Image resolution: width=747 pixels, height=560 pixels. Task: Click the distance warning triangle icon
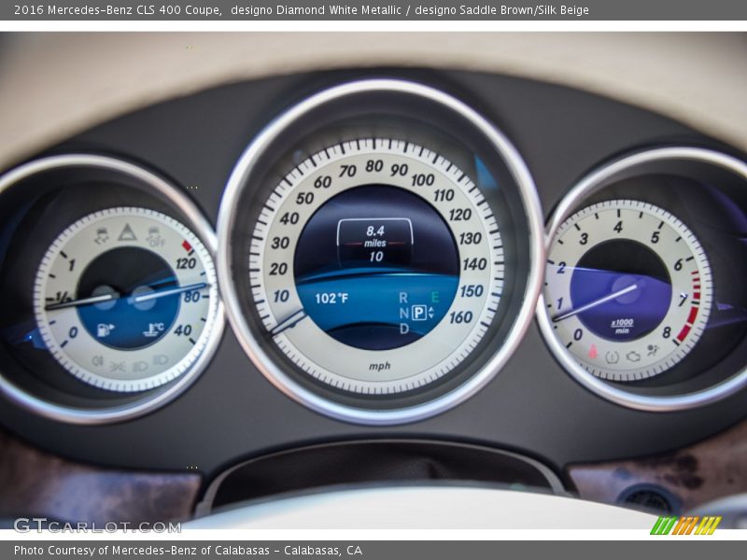coord(127,231)
